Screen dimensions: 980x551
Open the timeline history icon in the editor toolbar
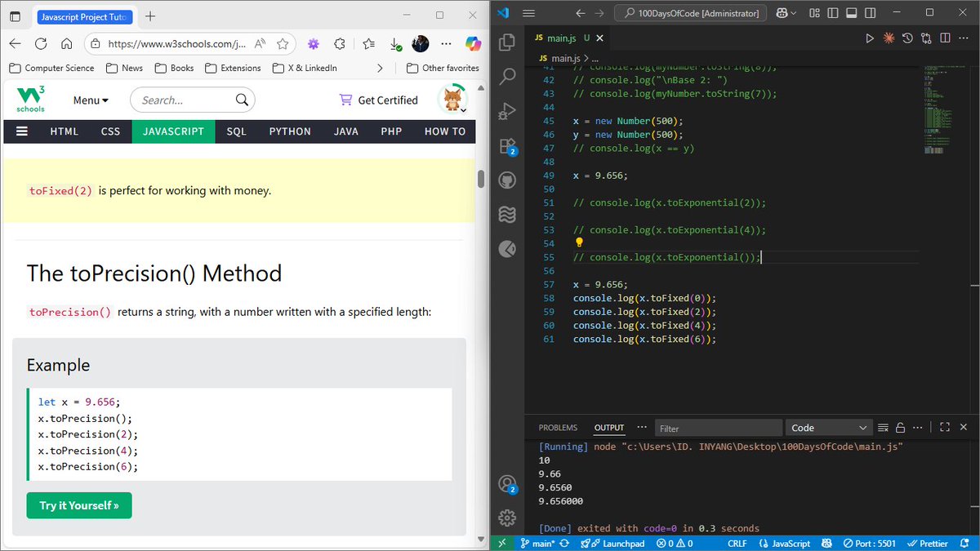click(x=907, y=38)
